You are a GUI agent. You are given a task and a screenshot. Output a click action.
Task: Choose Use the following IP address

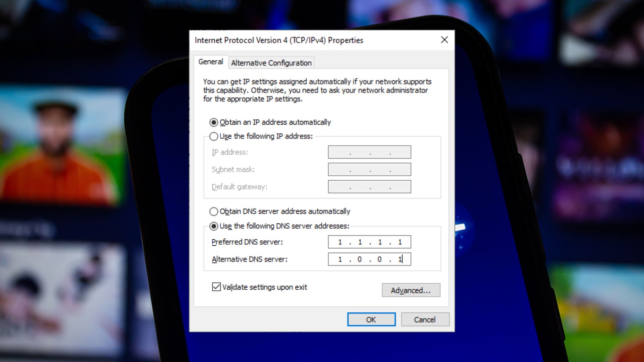point(214,136)
